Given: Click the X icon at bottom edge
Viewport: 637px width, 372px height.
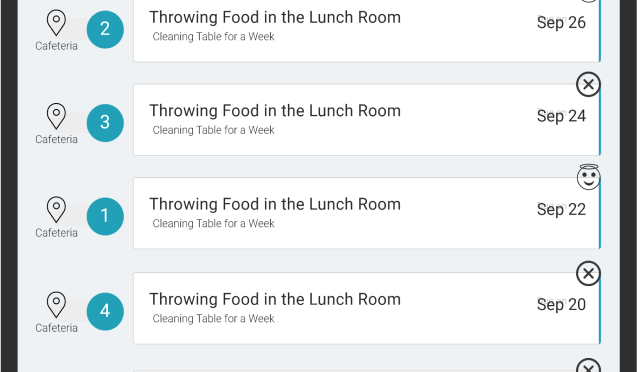Looking at the screenshot, I should coord(588,366).
